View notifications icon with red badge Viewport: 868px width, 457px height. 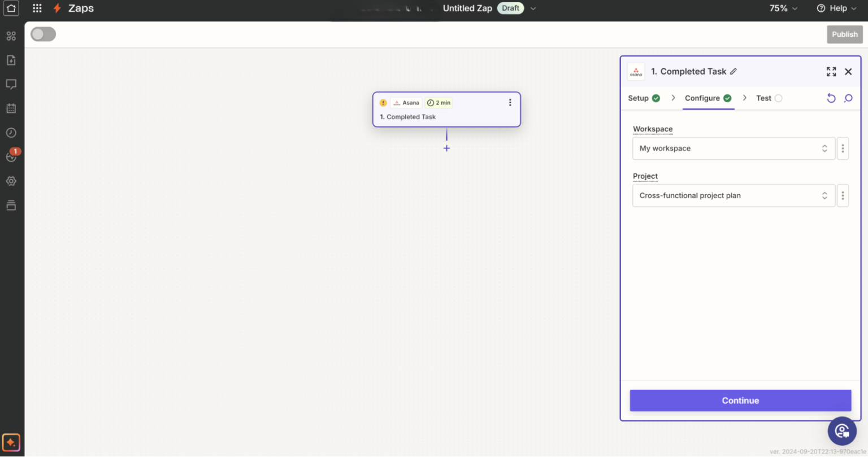[11, 156]
